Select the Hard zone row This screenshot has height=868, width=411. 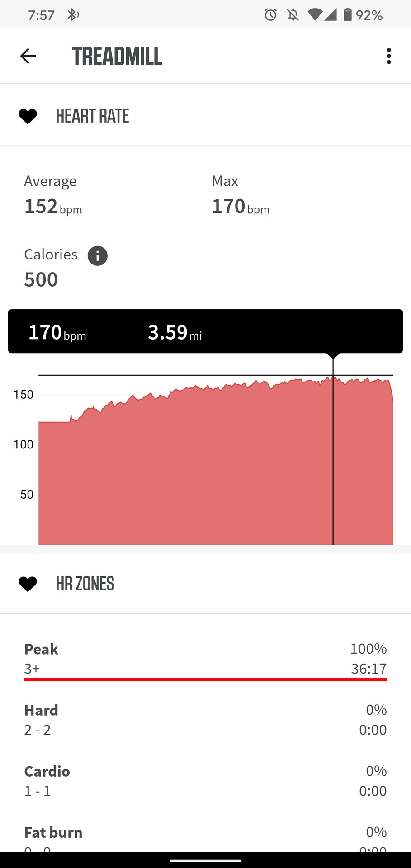pos(205,720)
